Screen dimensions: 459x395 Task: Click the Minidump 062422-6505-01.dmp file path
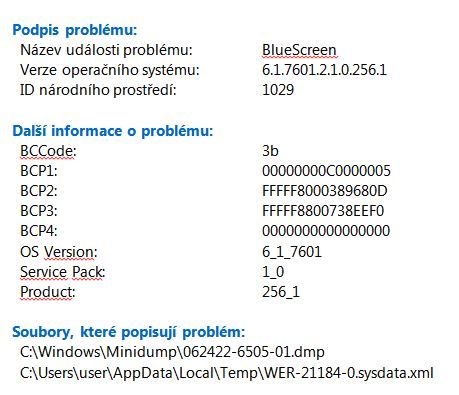click(x=172, y=352)
